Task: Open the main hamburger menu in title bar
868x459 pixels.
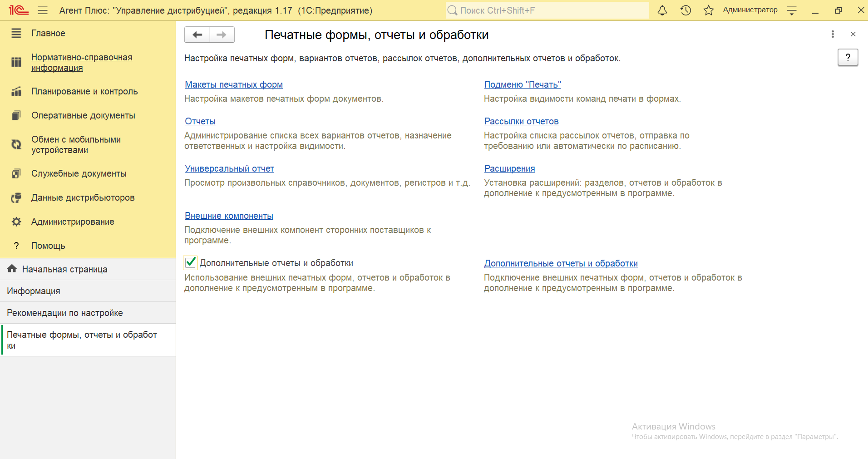Action: (x=43, y=10)
